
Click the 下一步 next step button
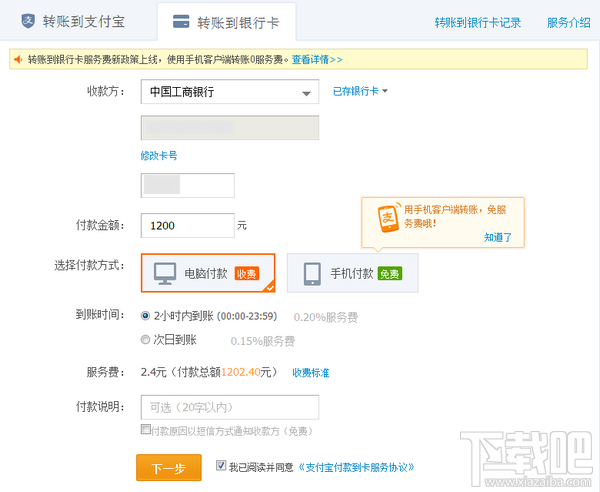(x=169, y=468)
